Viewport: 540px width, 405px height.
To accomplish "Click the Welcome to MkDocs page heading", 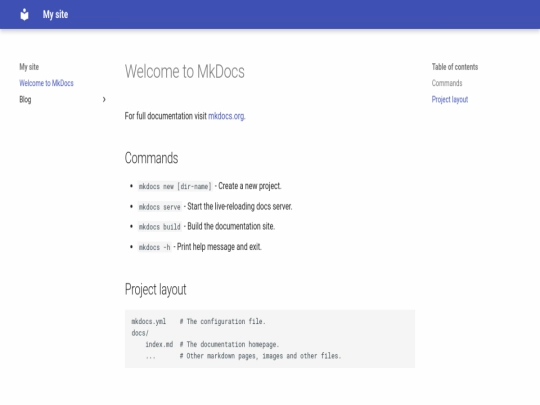I will tap(185, 72).
